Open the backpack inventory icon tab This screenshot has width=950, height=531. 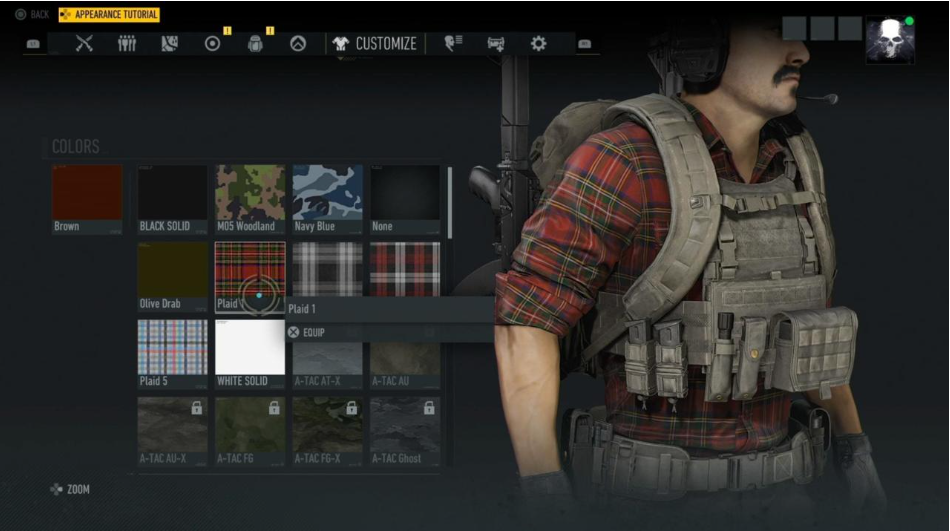tap(255, 44)
